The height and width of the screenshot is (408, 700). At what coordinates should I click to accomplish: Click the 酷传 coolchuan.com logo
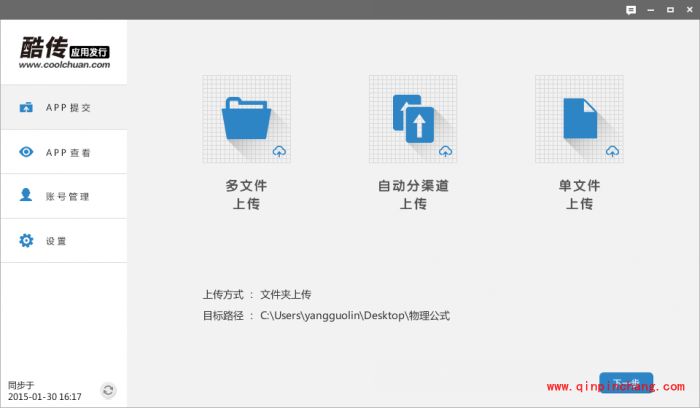click(64, 52)
